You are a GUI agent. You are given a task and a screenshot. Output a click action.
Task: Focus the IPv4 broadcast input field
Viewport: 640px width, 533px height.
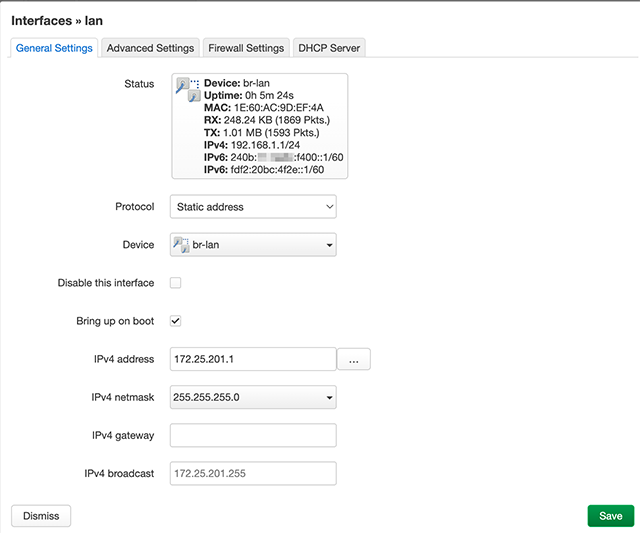click(253, 473)
